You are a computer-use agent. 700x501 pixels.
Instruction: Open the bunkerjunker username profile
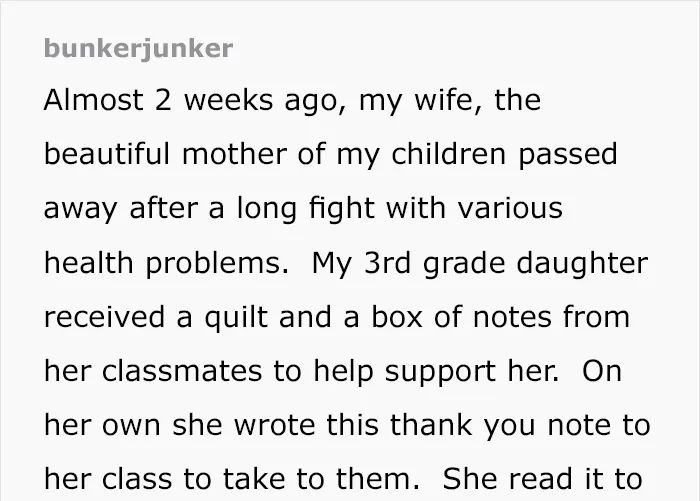(138, 49)
